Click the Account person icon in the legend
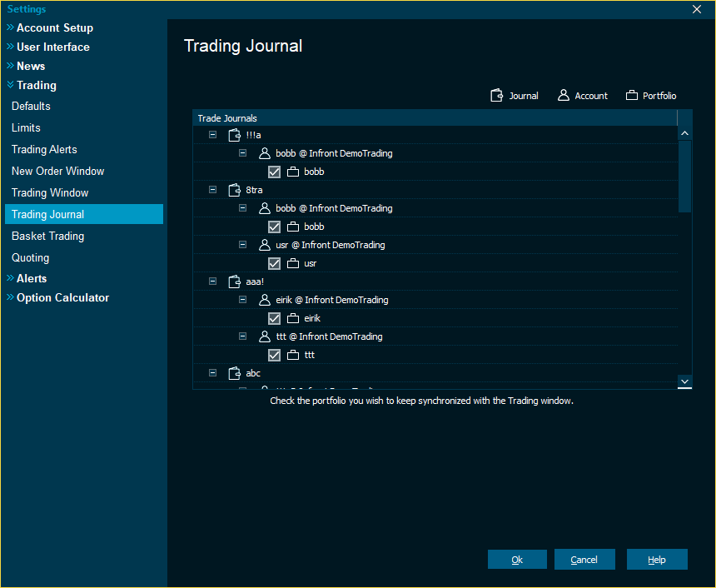This screenshot has height=588, width=716. click(x=564, y=96)
